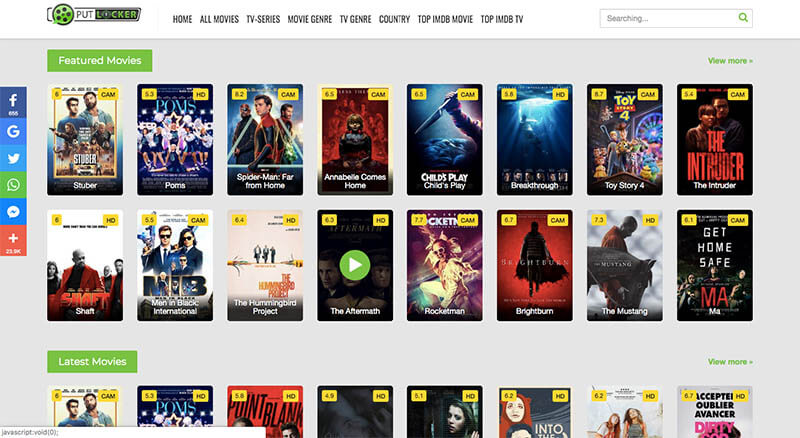Click CAM badge on Toy Story 4
800x438 pixels.
647,94
